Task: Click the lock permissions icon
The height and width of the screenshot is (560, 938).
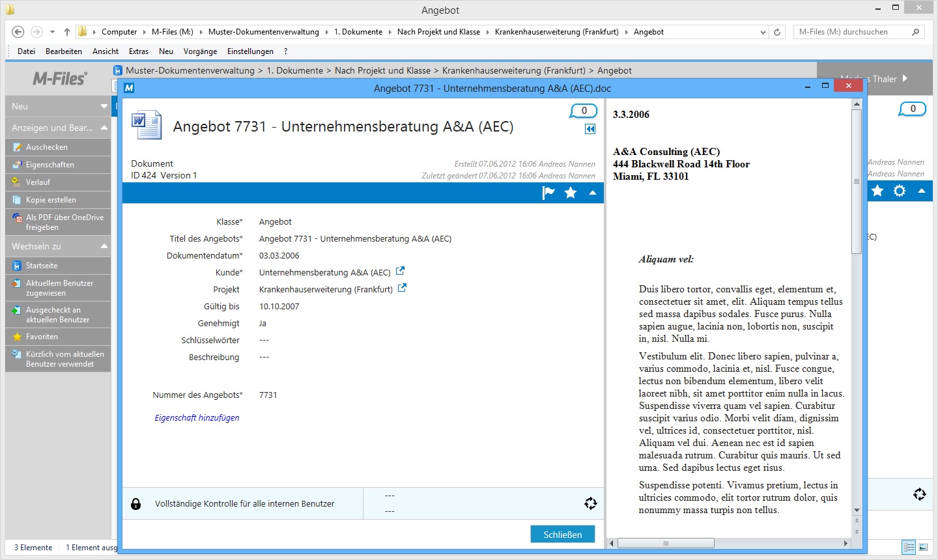Action: point(136,504)
